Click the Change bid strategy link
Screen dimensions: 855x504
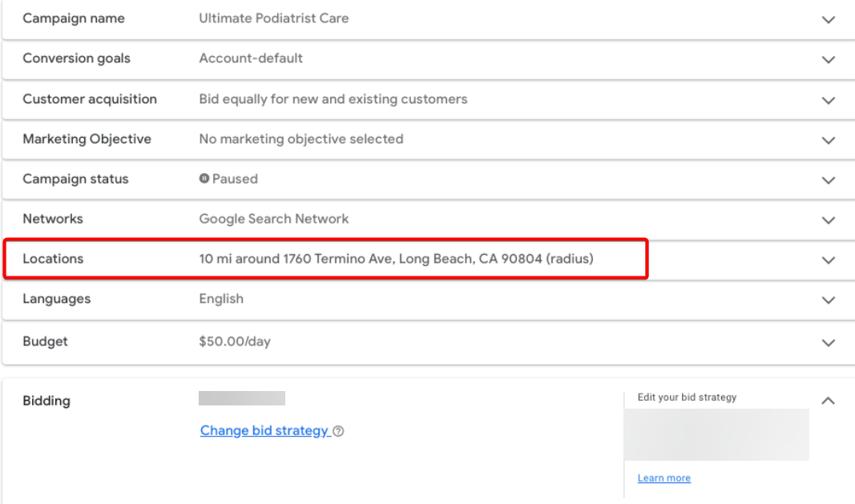coord(264,431)
